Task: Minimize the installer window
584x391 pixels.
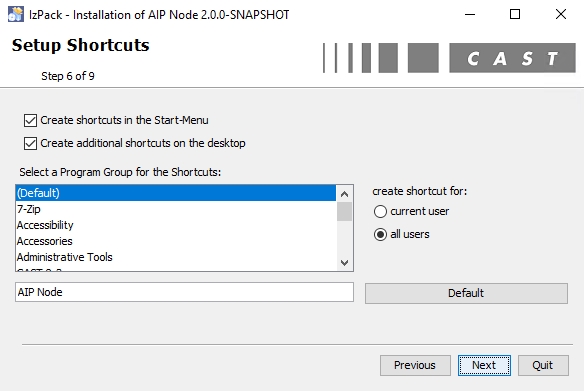Action: pyautogui.click(x=470, y=14)
